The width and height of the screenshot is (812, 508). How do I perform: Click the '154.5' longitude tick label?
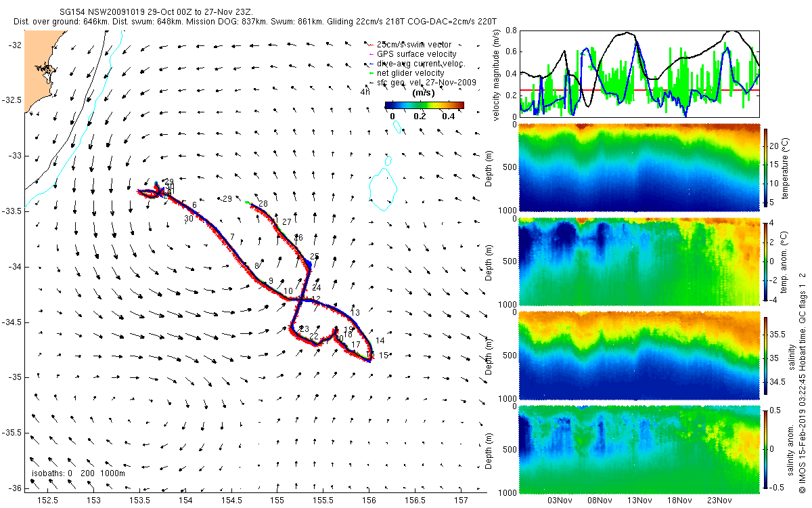click(x=231, y=500)
